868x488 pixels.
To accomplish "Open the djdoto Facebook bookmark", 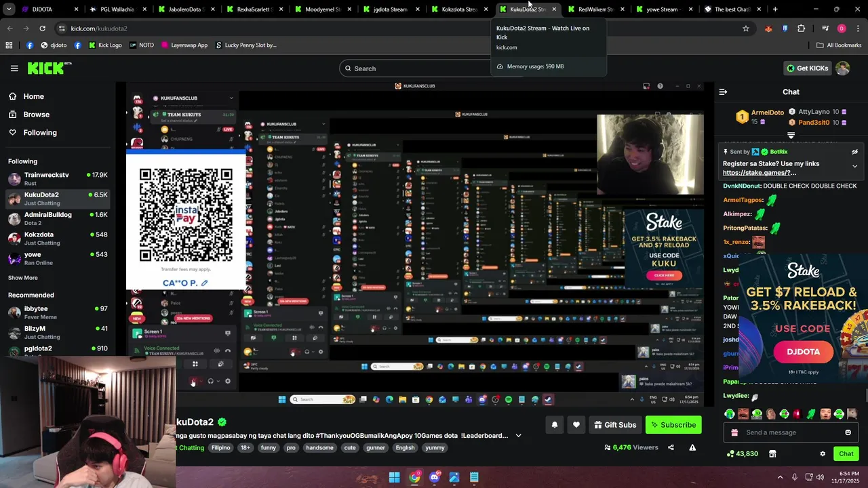I will (x=54, y=45).
